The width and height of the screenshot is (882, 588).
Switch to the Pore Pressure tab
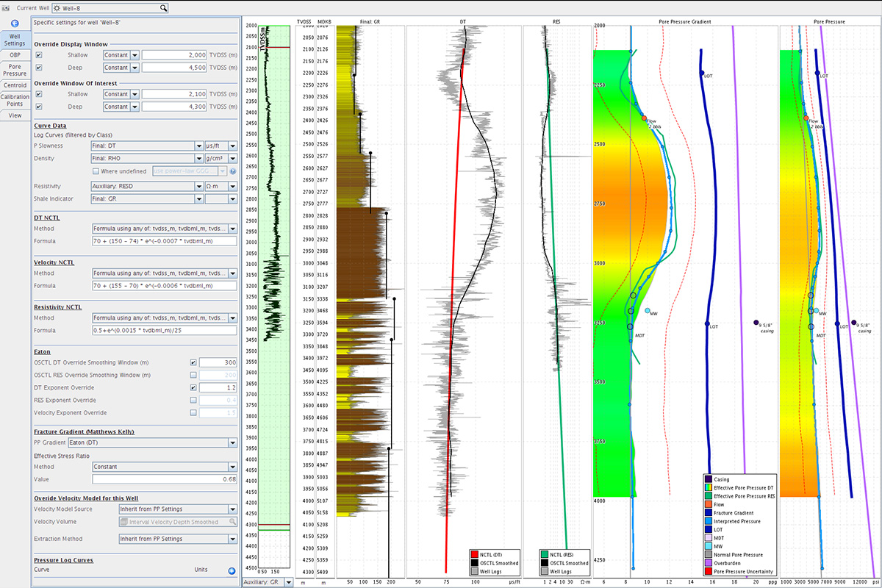point(15,70)
